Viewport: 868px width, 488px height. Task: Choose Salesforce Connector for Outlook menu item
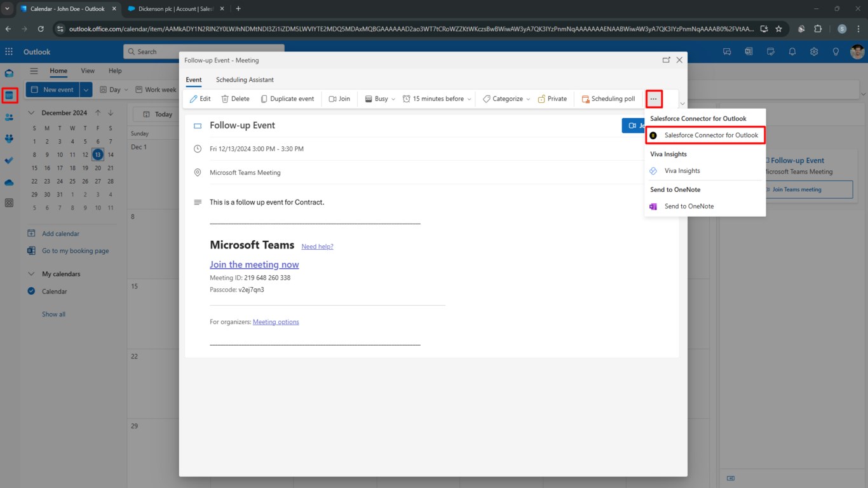[x=705, y=135]
